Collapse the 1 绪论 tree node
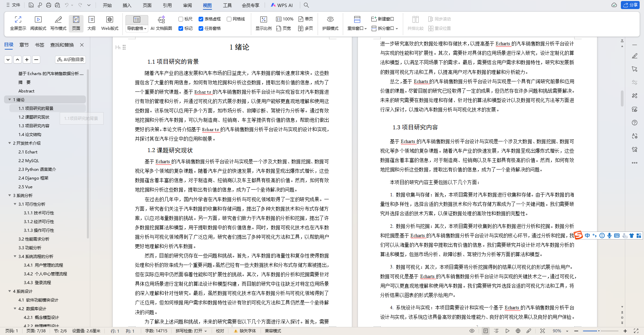The height and width of the screenshot is (335, 644). pyautogui.click(x=9, y=99)
